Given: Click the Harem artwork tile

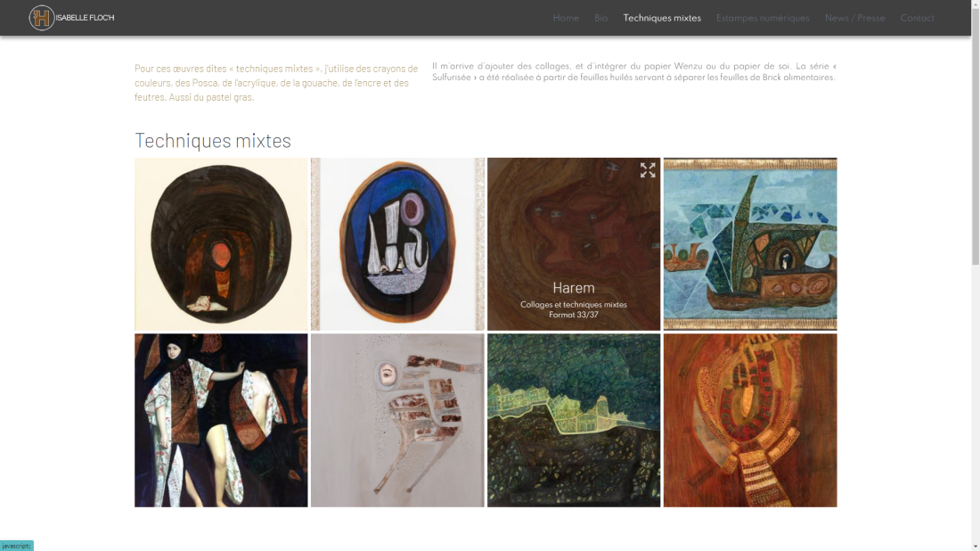Looking at the screenshot, I should [574, 244].
